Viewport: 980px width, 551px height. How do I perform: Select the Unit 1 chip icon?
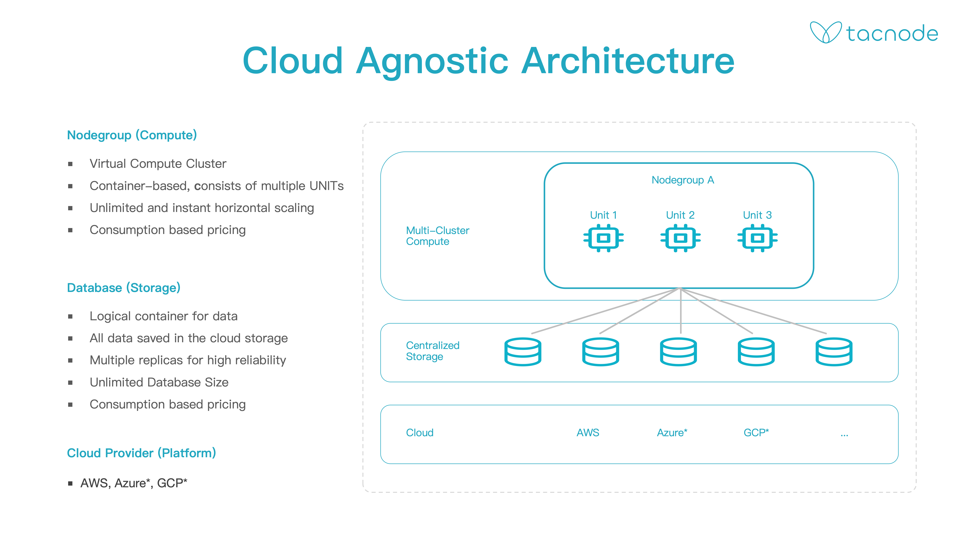pos(603,238)
